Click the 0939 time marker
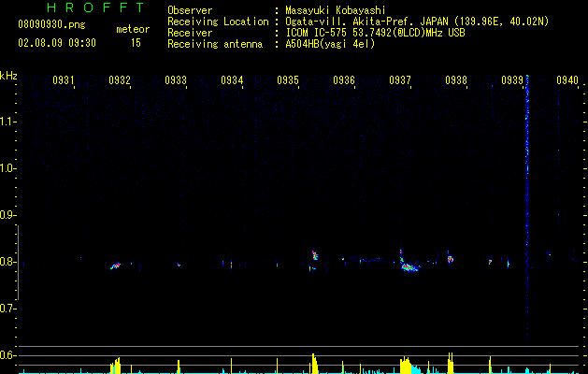The width and height of the screenshot is (588, 374). [x=512, y=80]
